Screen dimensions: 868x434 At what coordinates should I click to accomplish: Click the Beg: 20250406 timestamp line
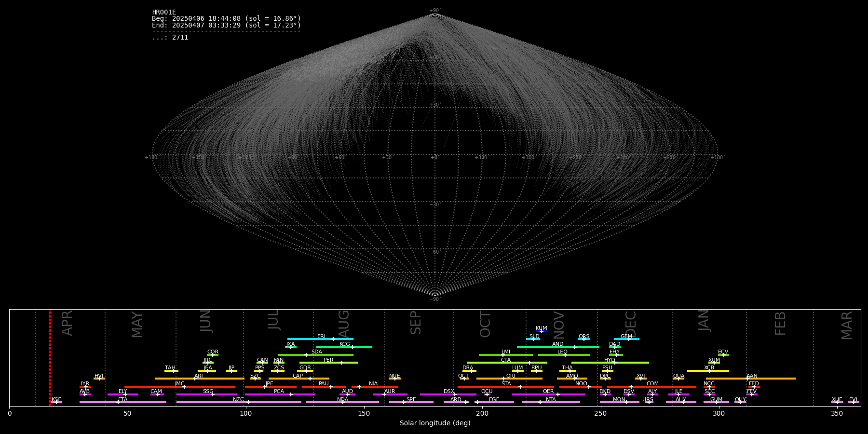227,19
